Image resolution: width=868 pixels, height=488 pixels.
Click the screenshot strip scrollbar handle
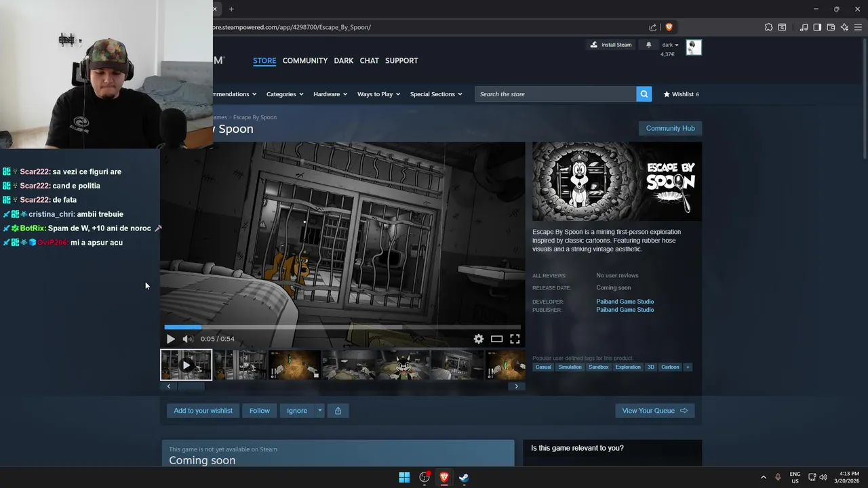pos(191,386)
